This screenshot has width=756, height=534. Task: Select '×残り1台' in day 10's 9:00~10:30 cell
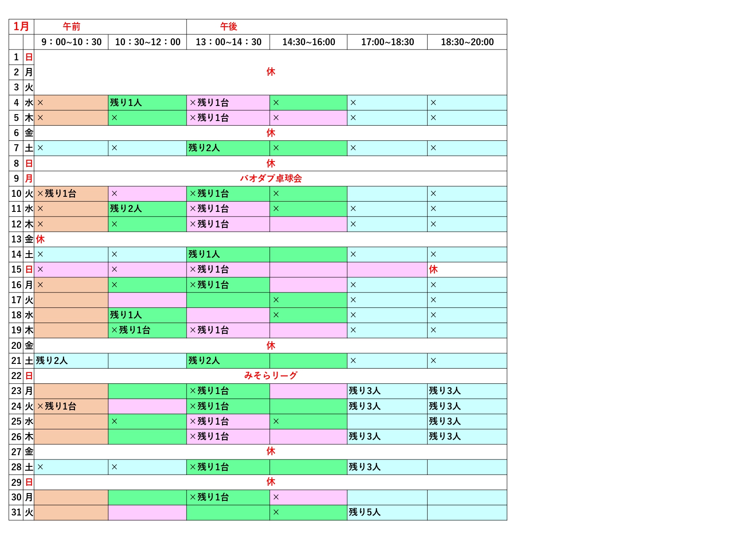pyautogui.click(x=56, y=193)
